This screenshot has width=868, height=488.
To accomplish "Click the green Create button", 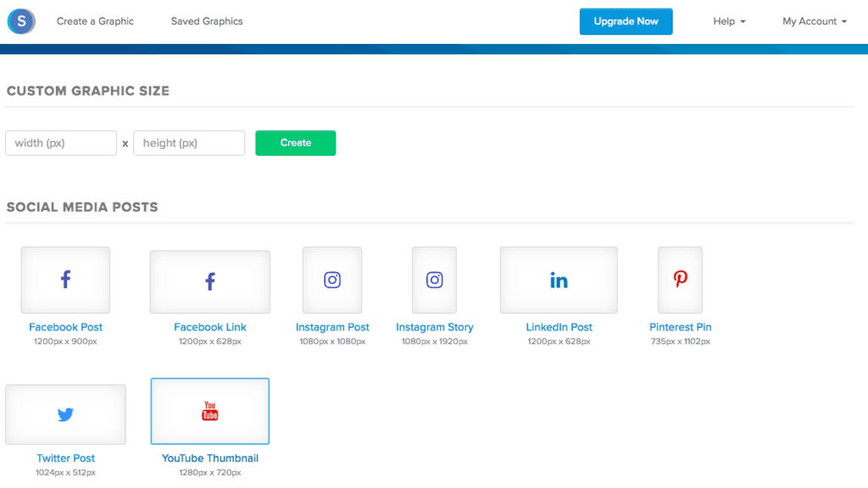I will point(296,142).
